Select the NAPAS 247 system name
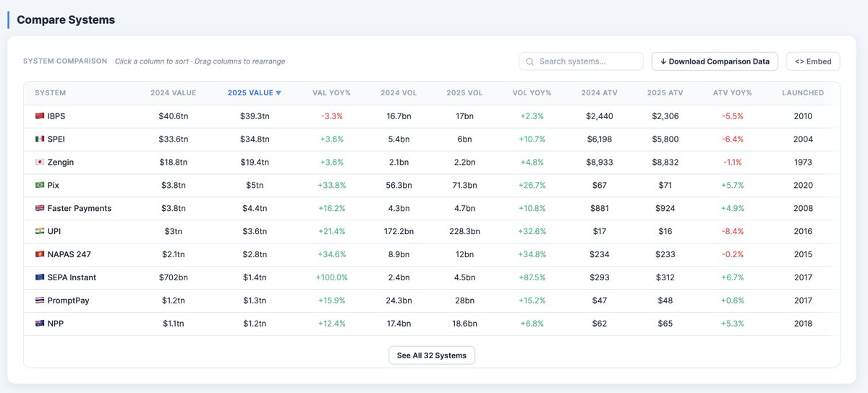Viewport: 868px width, 393px height. point(69,255)
